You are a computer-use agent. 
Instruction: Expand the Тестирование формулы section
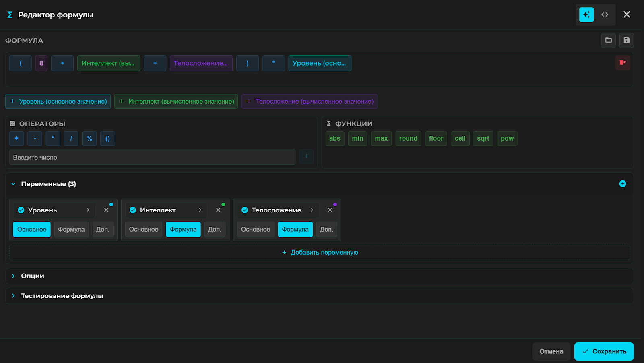62,296
